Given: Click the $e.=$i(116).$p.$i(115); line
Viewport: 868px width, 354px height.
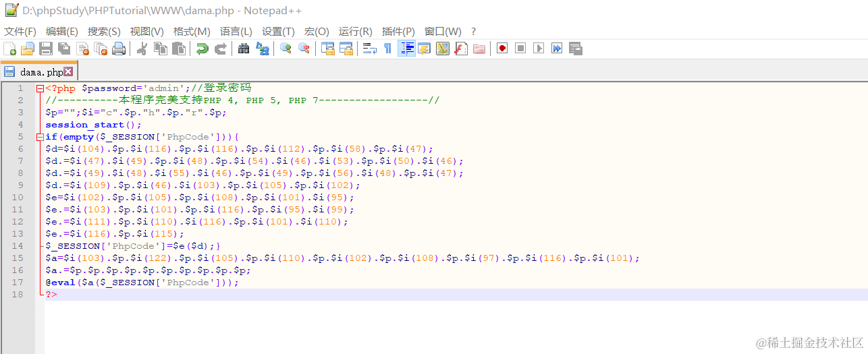Looking at the screenshot, I should (115, 234).
